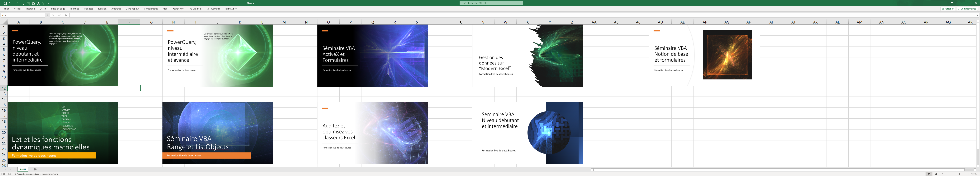Open the Power Pivot tab
The width and height of the screenshot is (980, 176).
click(178, 9)
